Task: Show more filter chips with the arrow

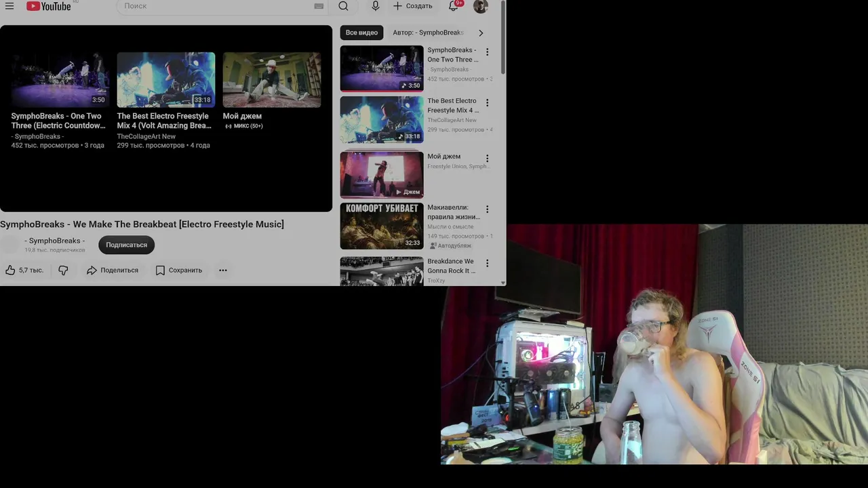Action: (481, 33)
